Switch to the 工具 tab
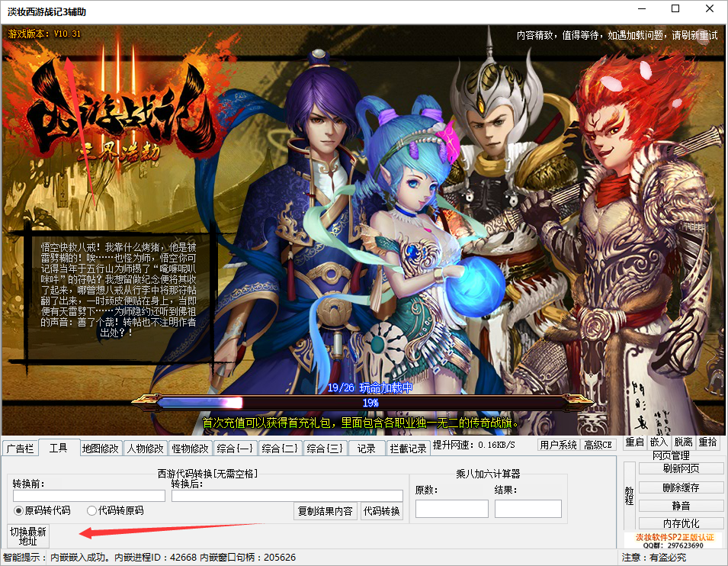Image resolution: width=728 pixels, height=566 pixels. click(59, 448)
